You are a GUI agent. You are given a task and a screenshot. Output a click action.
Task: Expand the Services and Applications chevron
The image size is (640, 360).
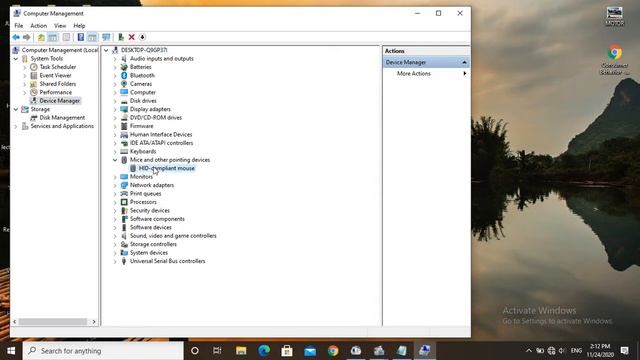16,127
